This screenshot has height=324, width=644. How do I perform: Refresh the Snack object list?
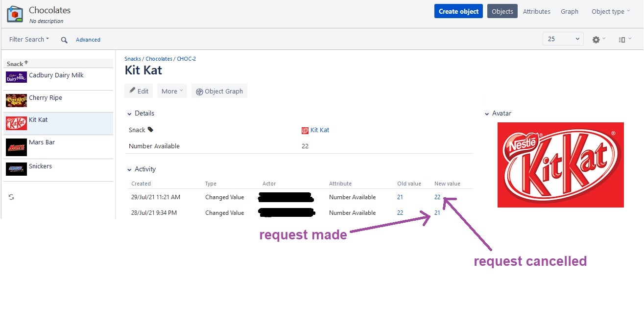click(11, 197)
